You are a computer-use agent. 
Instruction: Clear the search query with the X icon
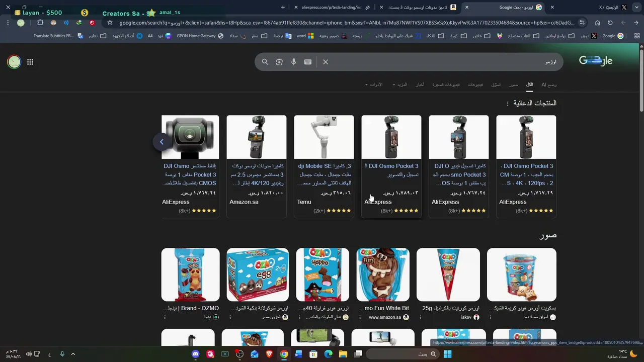point(326,62)
